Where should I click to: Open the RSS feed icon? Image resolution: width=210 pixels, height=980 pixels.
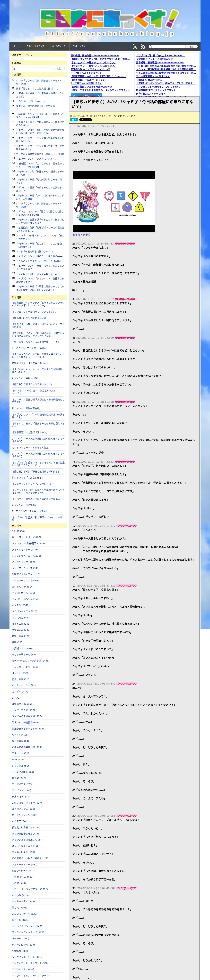(x=143, y=46)
